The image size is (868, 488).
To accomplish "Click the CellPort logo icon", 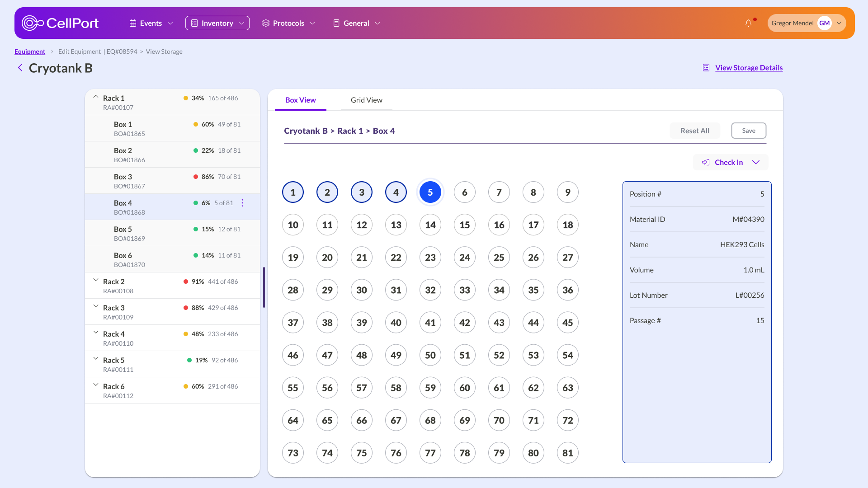I will (33, 23).
